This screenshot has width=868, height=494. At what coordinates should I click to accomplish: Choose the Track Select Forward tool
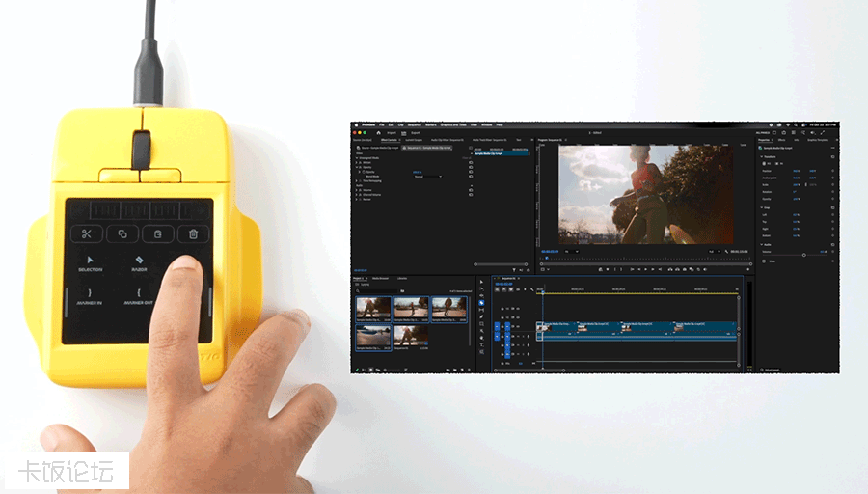481,288
